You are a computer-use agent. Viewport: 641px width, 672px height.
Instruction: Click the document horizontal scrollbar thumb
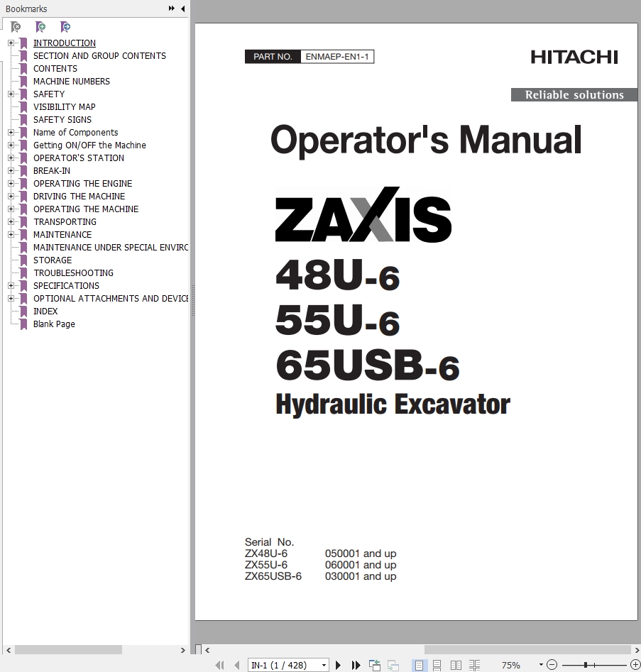527,650
